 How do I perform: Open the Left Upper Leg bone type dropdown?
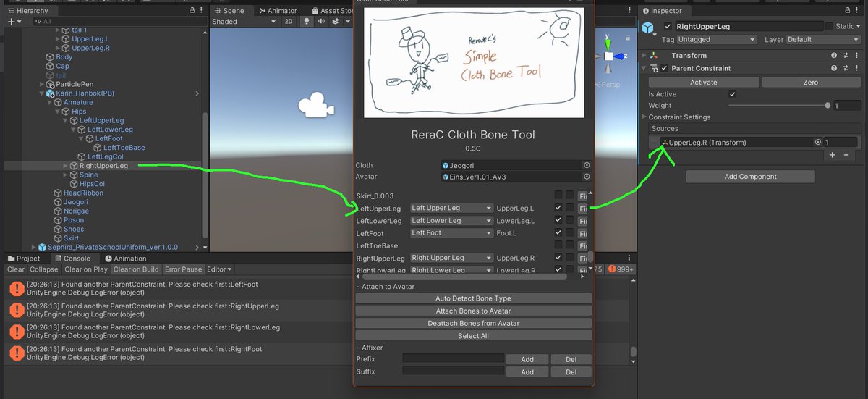(451, 209)
